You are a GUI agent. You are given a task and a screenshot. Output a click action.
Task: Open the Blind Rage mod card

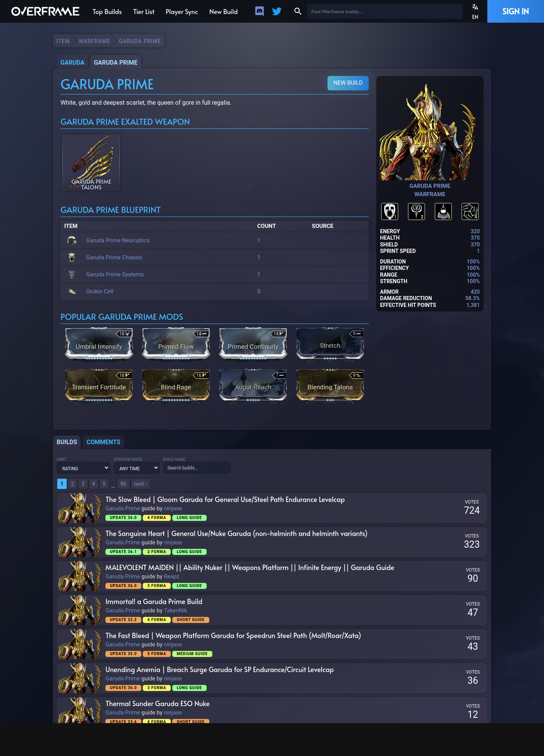pyautogui.click(x=176, y=385)
